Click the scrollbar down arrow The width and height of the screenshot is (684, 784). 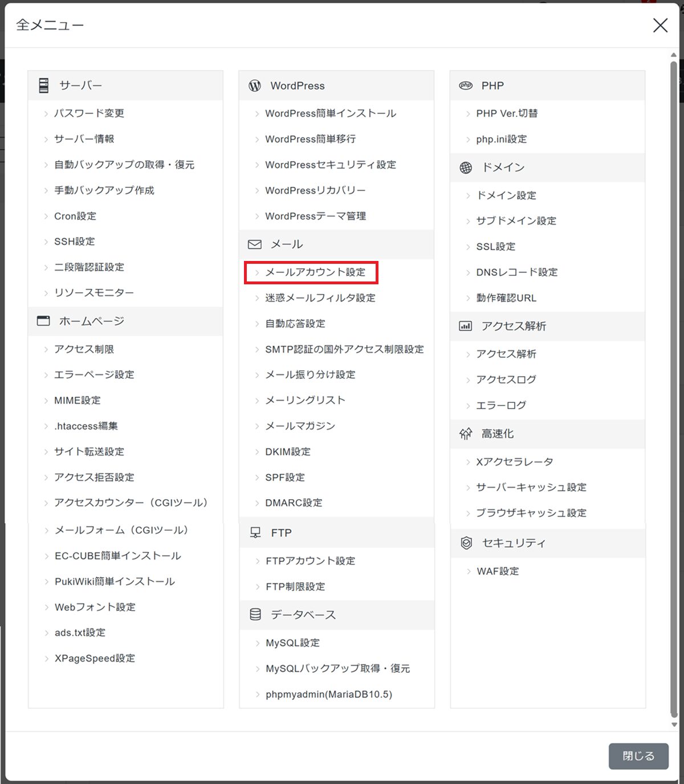pos(674,724)
